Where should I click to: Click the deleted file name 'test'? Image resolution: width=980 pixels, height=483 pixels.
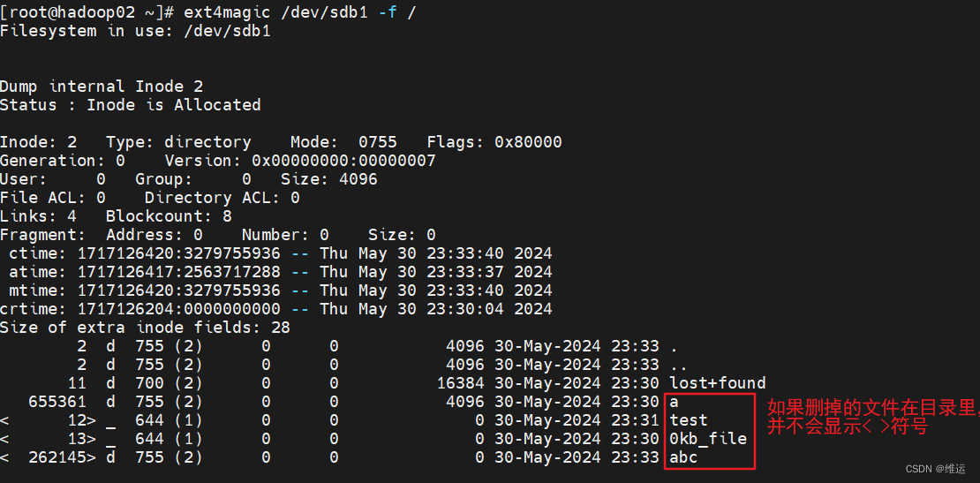click(x=689, y=420)
